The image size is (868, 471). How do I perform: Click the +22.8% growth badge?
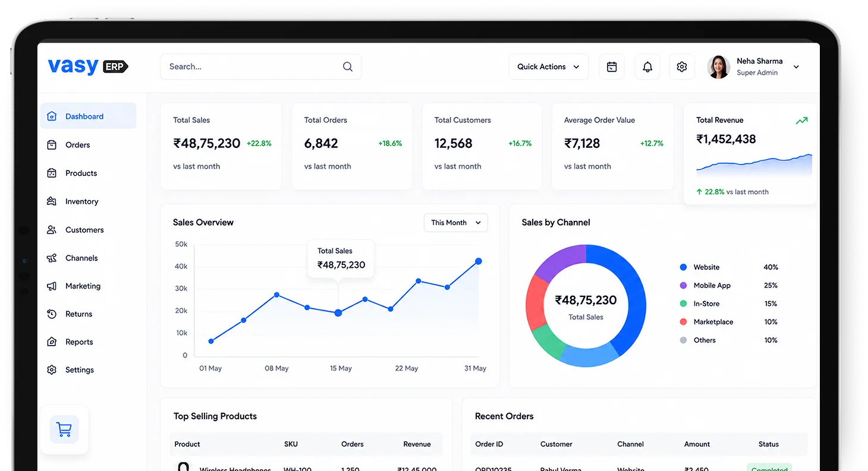pyautogui.click(x=259, y=143)
